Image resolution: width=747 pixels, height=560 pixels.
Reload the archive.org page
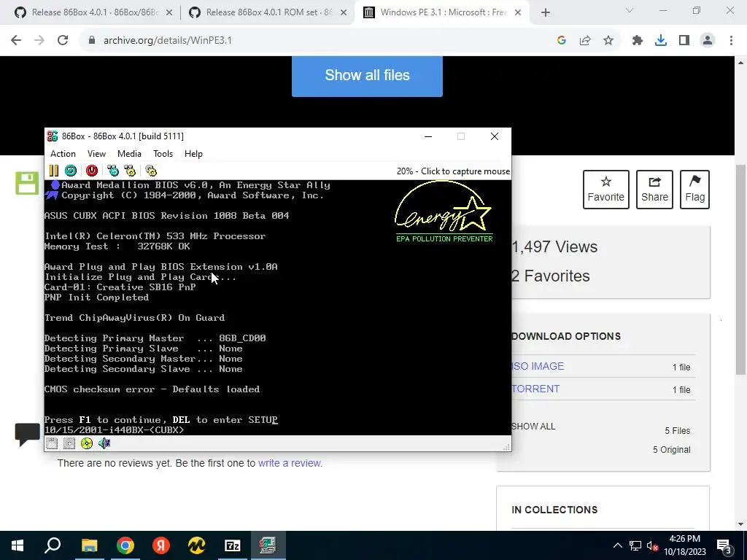click(63, 41)
